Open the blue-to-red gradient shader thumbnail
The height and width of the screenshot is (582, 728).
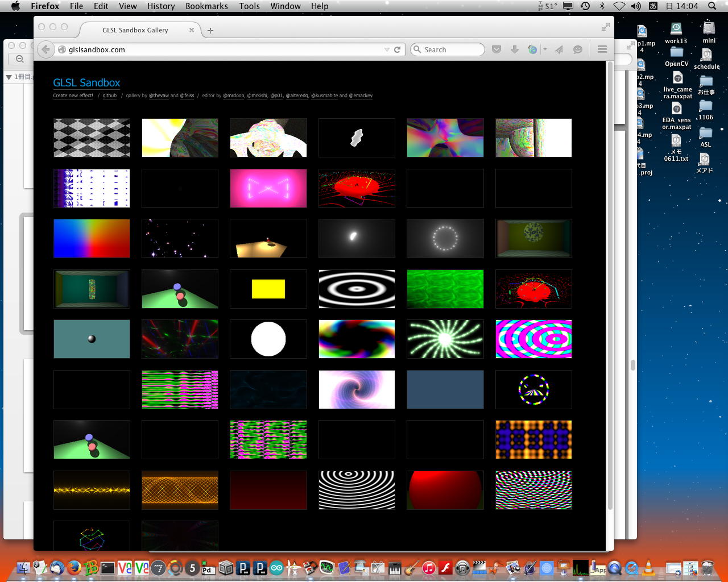point(92,239)
